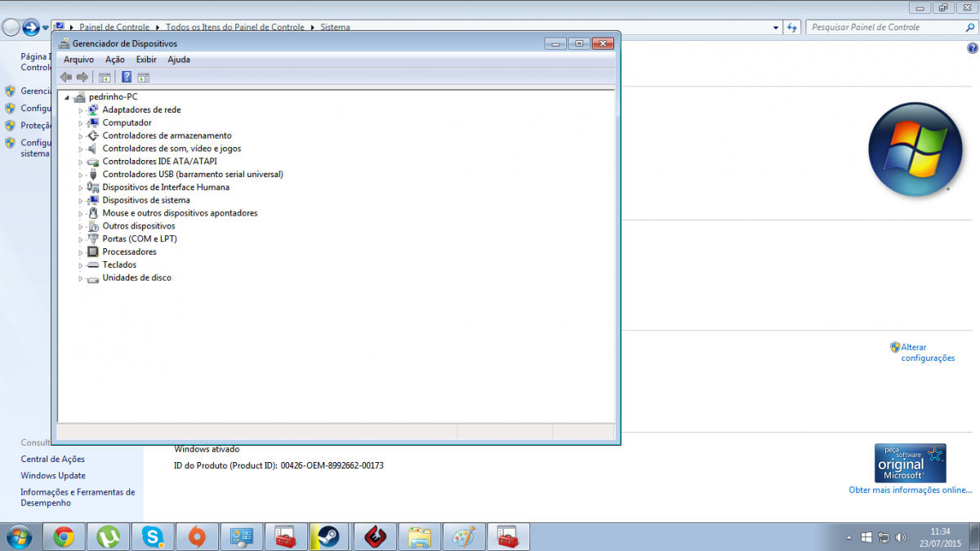The height and width of the screenshot is (551, 980).
Task: Click the mouse icon for pointing devices
Action: click(93, 213)
